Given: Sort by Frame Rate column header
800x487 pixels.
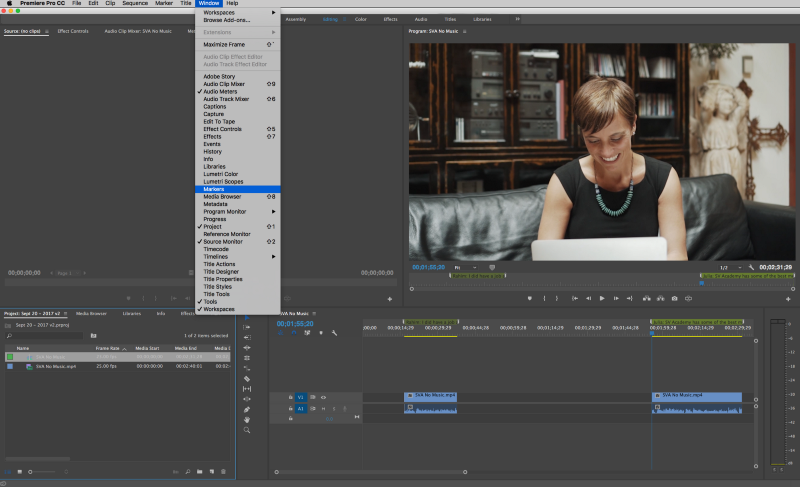Looking at the screenshot, I should [108, 348].
